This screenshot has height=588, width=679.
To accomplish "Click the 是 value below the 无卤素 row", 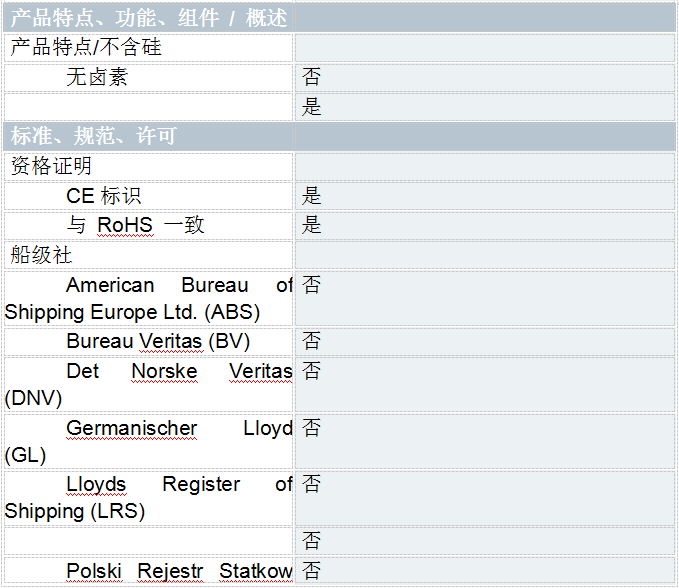I will [x=311, y=107].
